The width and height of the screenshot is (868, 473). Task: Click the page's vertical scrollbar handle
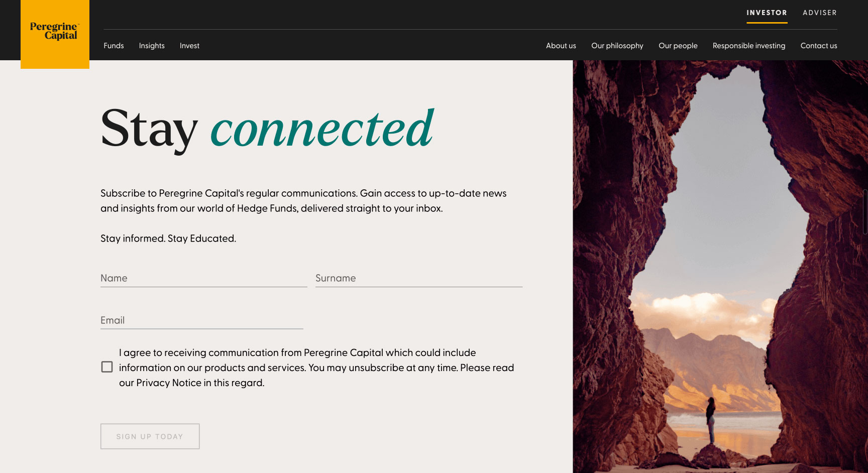(865, 211)
